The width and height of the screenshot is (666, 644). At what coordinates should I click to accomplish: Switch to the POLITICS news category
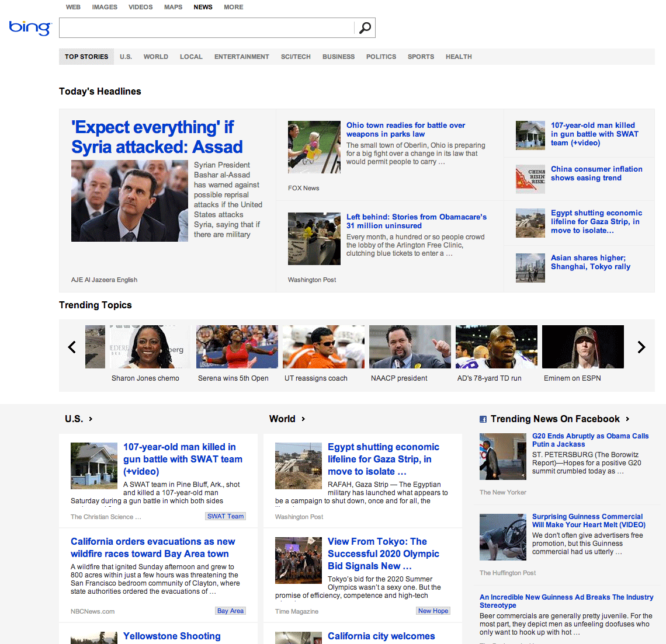click(x=381, y=57)
